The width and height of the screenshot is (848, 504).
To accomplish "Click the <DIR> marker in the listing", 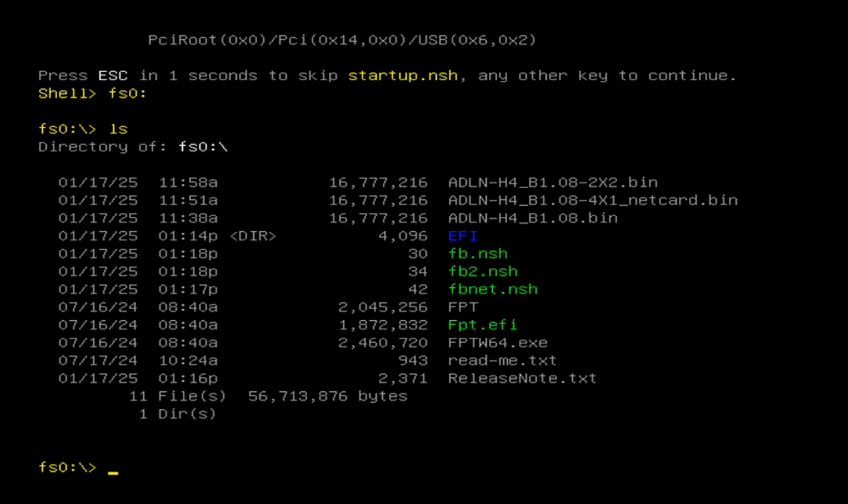I will (253, 236).
